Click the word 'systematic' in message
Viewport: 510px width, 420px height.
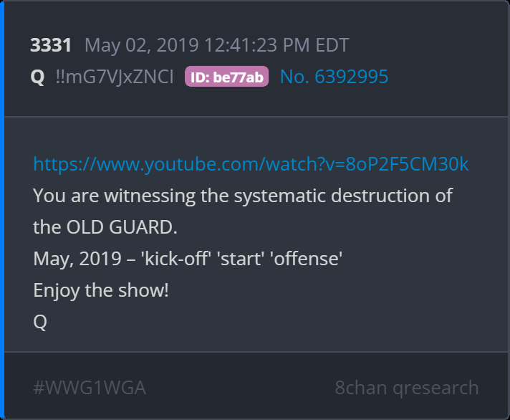[280, 196]
